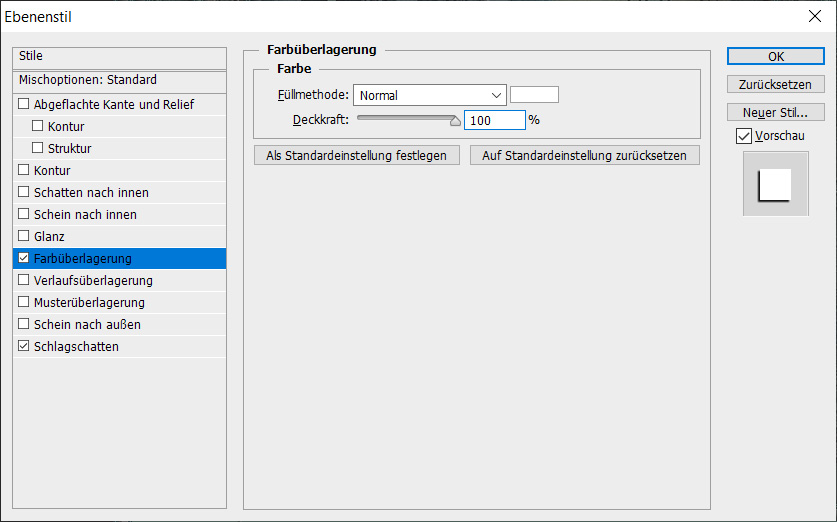
Task: Click the OK button
Action: (775, 57)
